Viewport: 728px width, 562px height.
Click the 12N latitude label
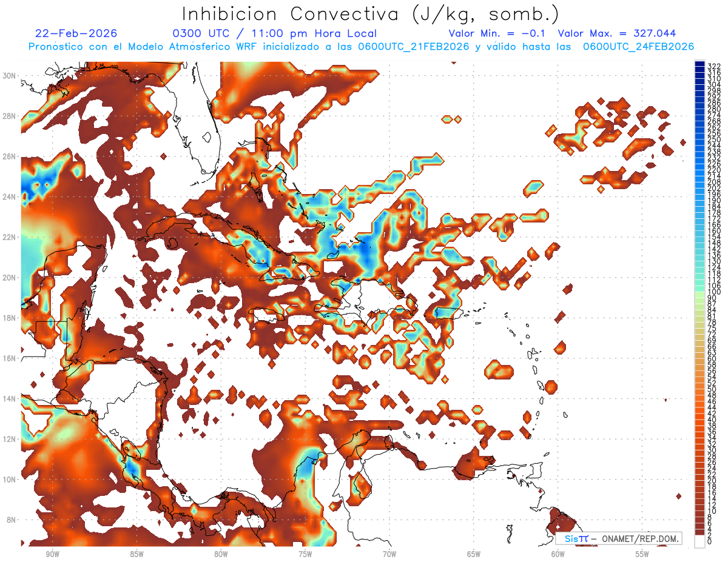pyautogui.click(x=9, y=439)
